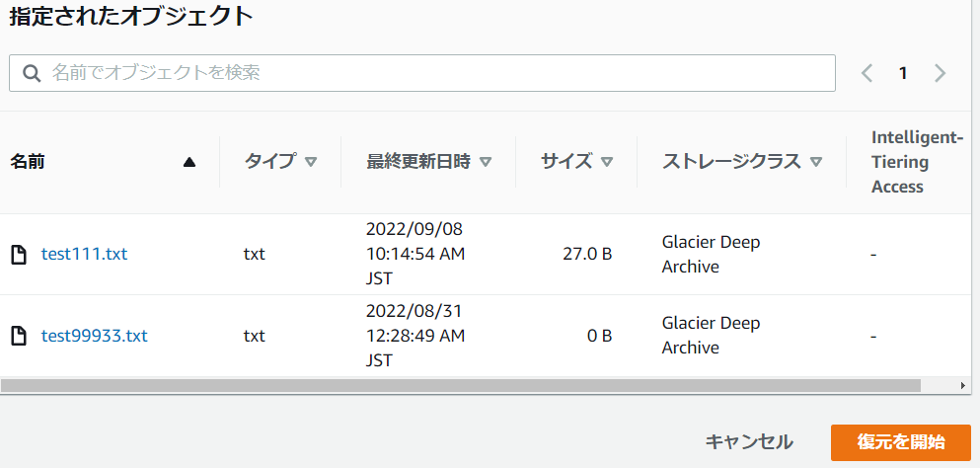Click the right scroll arrow of the table

click(964, 385)
